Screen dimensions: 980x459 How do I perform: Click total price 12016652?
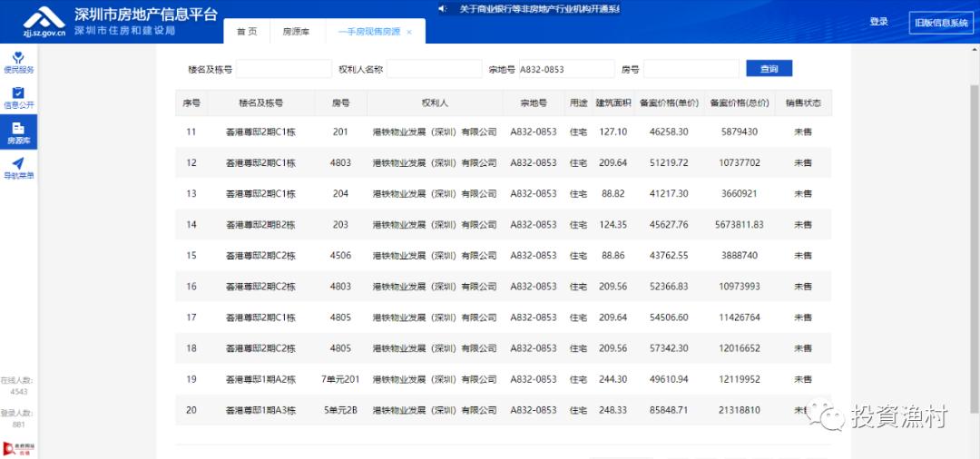pyautogui.click(x=740, y=348)
